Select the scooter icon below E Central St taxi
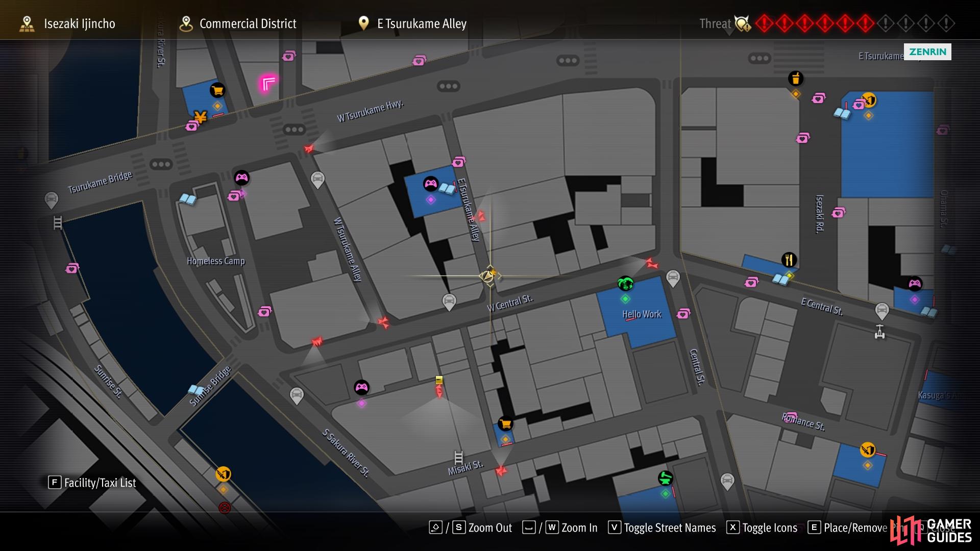This screenshot has width=980, height=551. 879,332
